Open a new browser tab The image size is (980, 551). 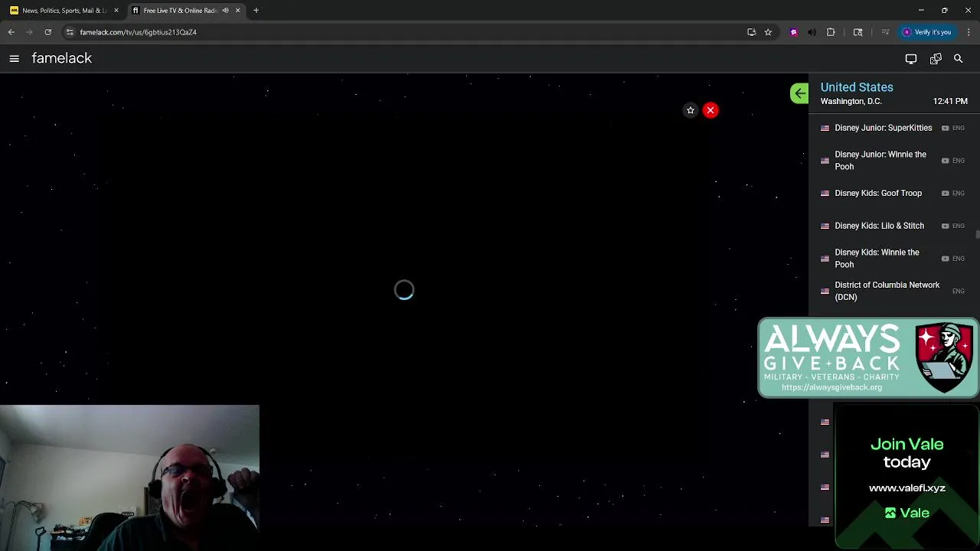pyautogui.click(x=256, y=11)
